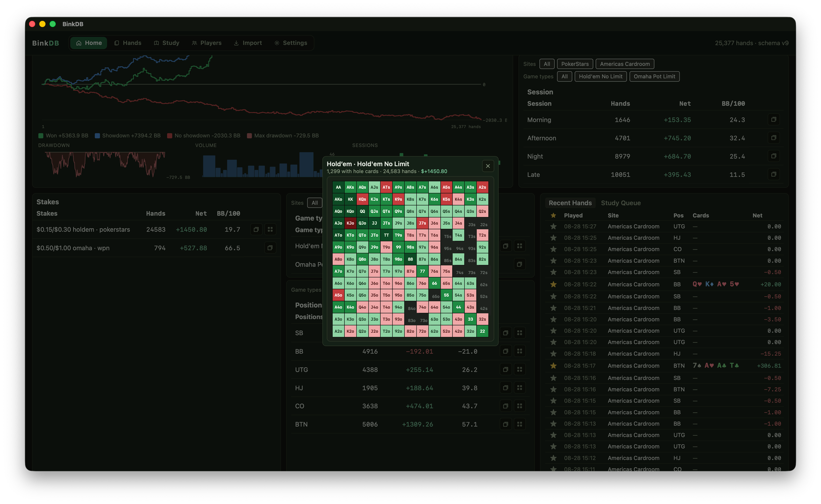Copy the Afternoon session row

[773, 138]
